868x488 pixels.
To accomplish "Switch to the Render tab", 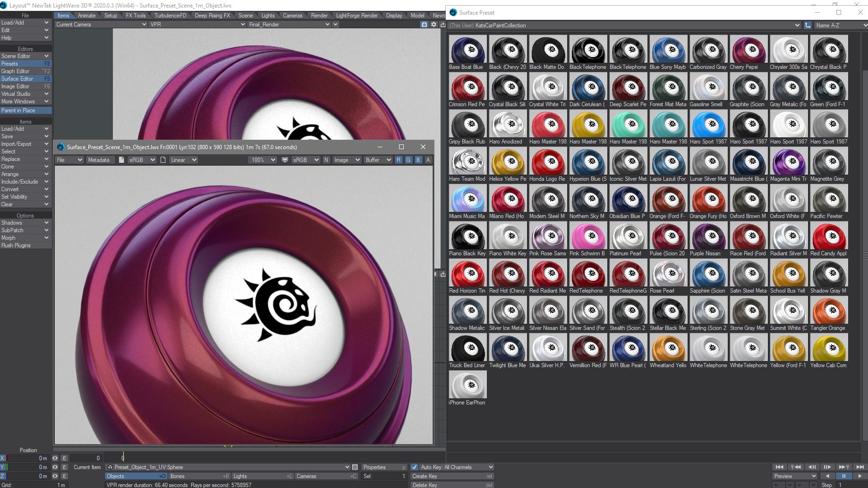I will (x=319, y=16).
